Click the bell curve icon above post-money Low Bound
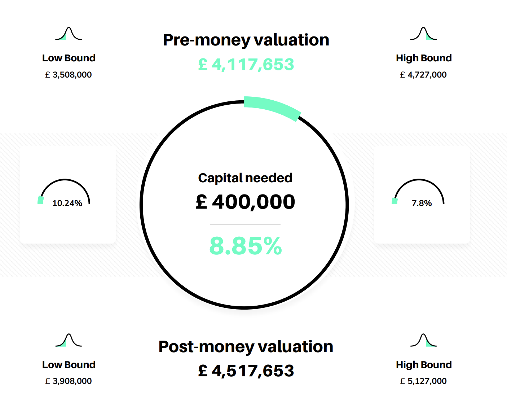 (x=69, y=340)
